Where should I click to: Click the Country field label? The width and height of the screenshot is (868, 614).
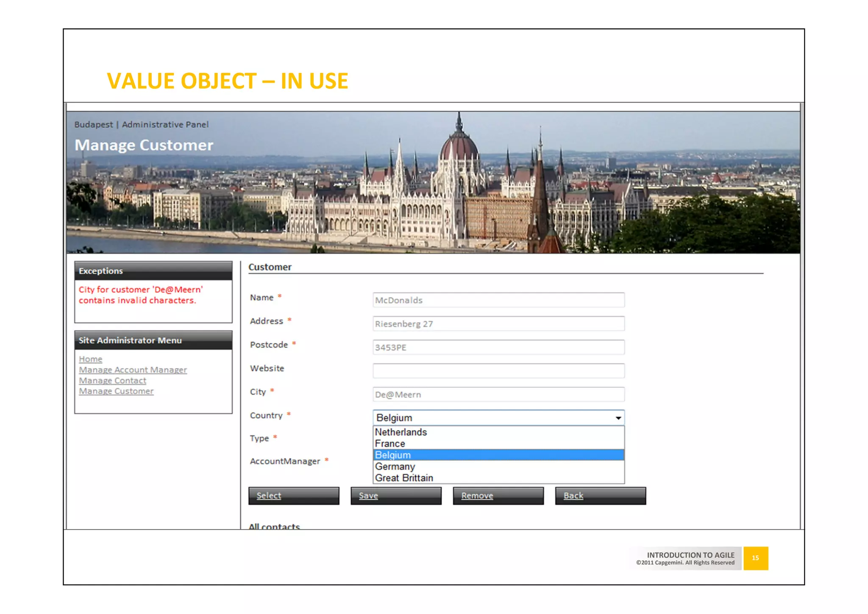[266, 416]
